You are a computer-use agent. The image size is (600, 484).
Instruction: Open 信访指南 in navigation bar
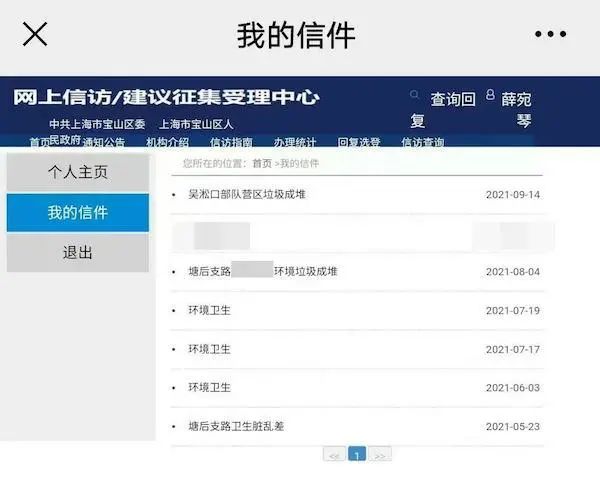pyautogui.click(x=231, y=142)
